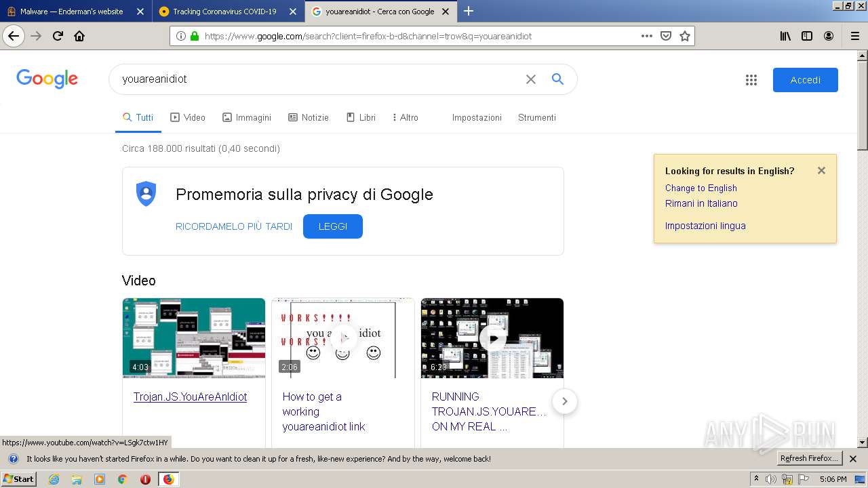Show sidebars icon in Firefox toolbar
868x488 pixels.
click(x=807, y=36)
